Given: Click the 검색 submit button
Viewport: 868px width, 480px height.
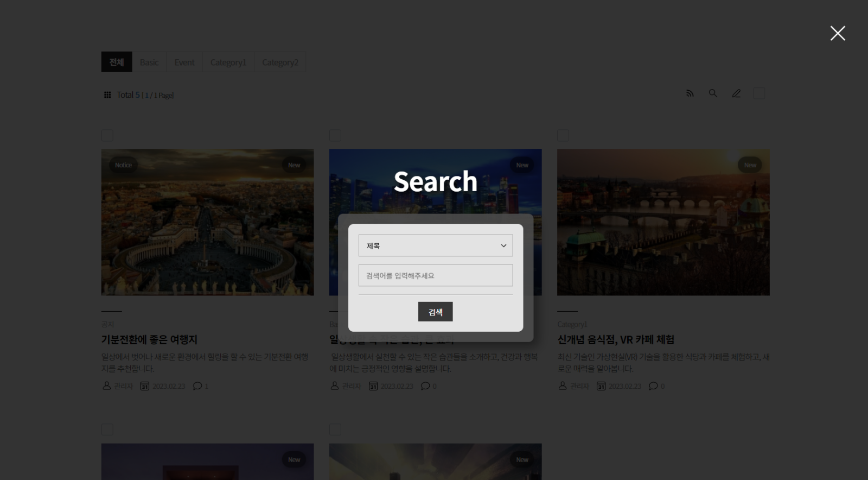Looking at the screenshot, I should click(435, 312).
